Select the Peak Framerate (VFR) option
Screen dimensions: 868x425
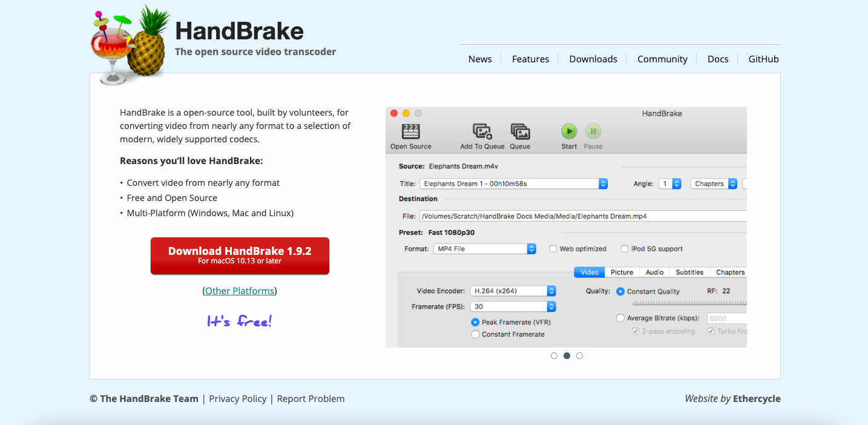[475, 322]
